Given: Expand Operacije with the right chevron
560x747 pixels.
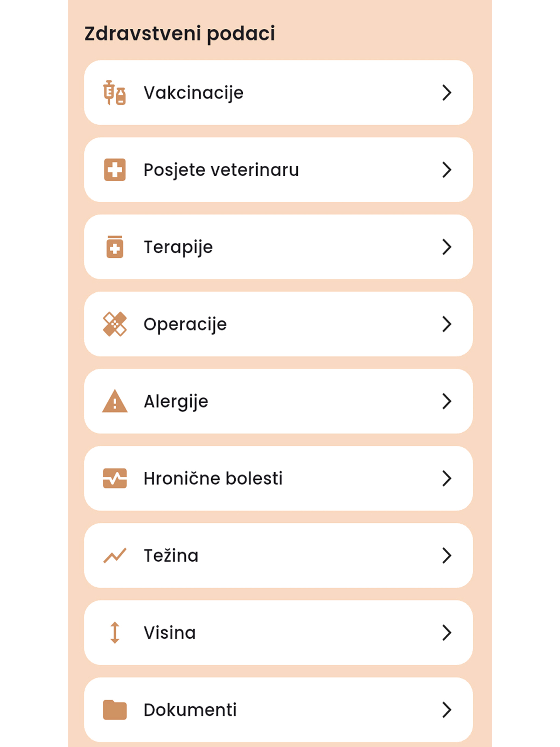Looking at the screenshot, I should (447, 324).
